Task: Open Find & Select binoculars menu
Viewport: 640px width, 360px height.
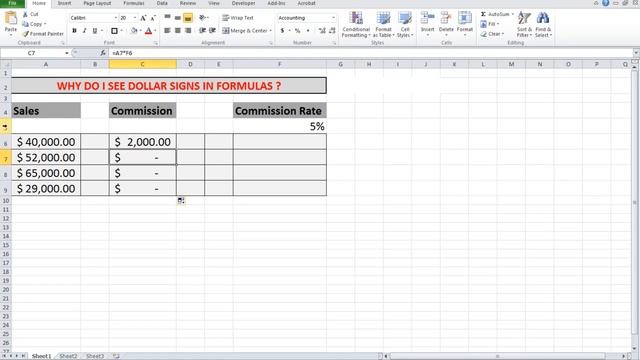Action: click(x=543, y=25)
